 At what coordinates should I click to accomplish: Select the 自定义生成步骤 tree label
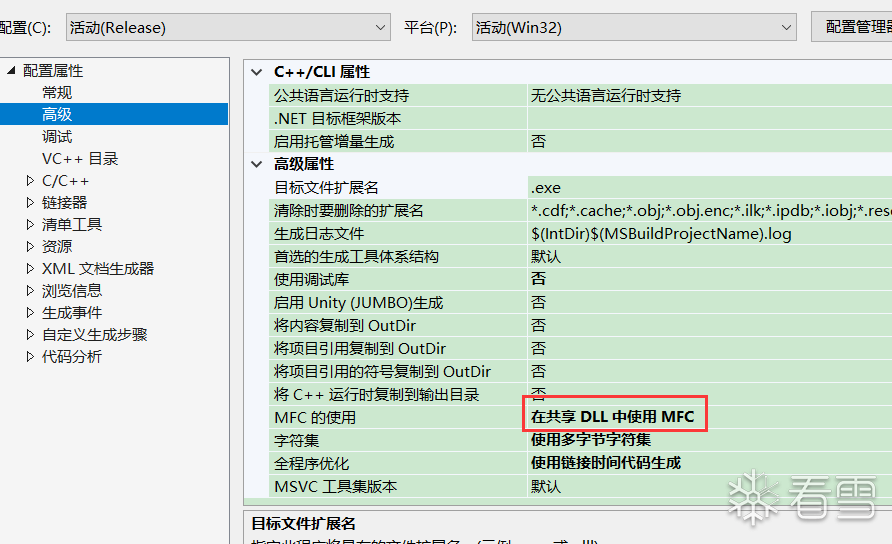(x=94, y=335)
